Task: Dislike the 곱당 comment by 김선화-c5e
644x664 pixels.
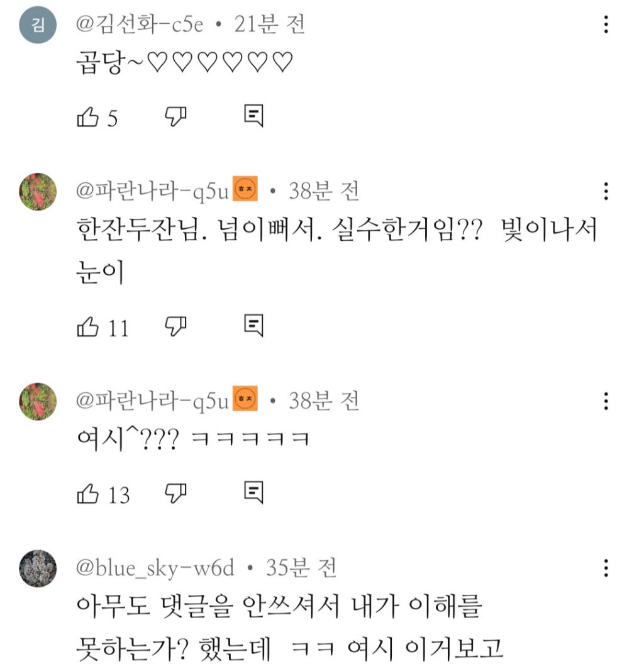Action: click(177, 116)
